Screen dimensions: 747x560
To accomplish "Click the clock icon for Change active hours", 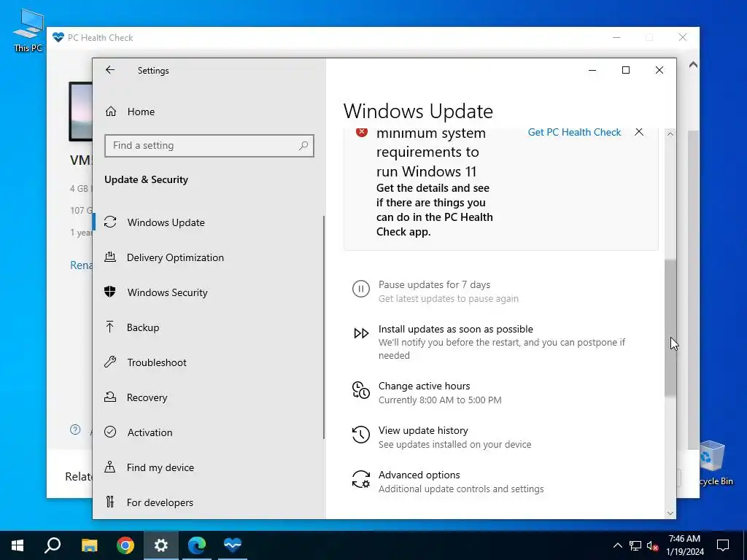I will tap(360, 390).
